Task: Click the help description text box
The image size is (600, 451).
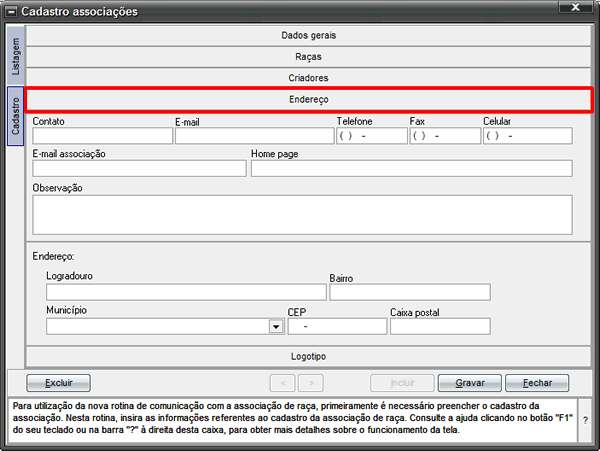Action: [293, 418]
